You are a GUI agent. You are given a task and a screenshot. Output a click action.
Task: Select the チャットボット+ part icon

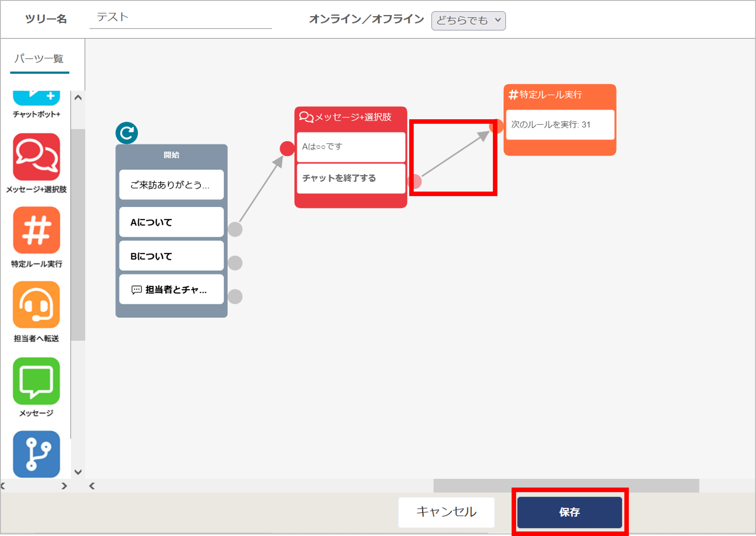pyautogui.click(x=36, y=98)
